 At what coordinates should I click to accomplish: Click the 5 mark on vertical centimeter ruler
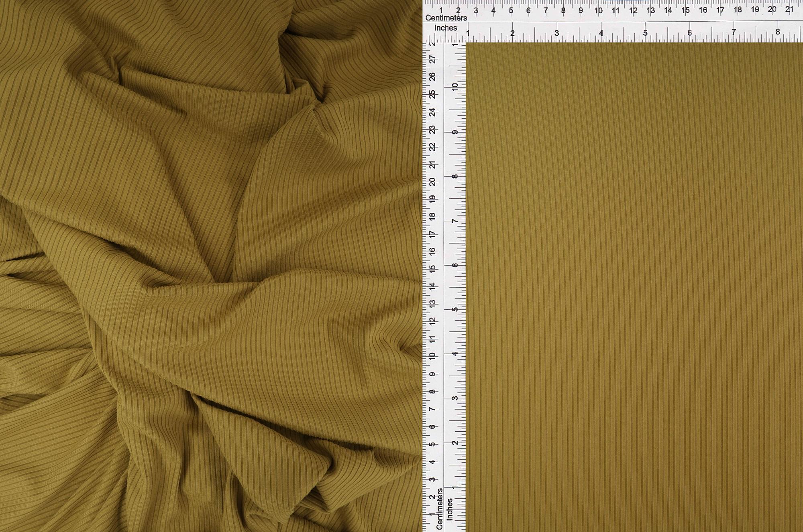(432, 445)
